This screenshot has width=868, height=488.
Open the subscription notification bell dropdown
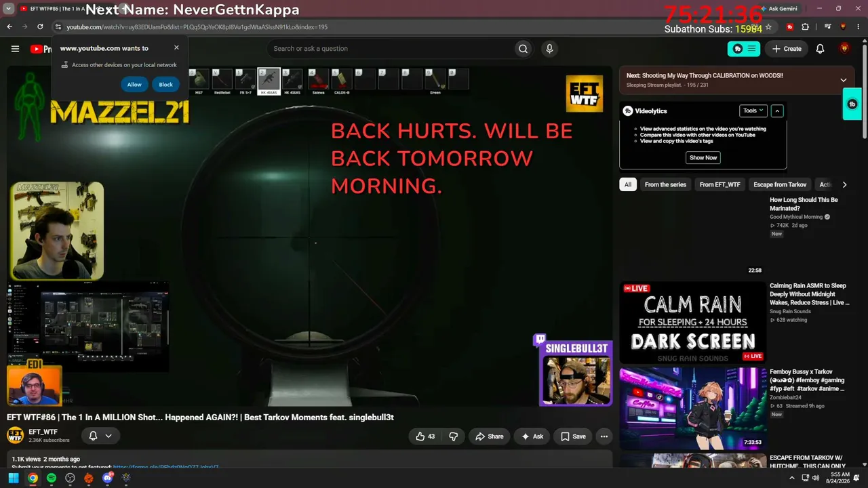pyautogui.click(x=100, y=436)
